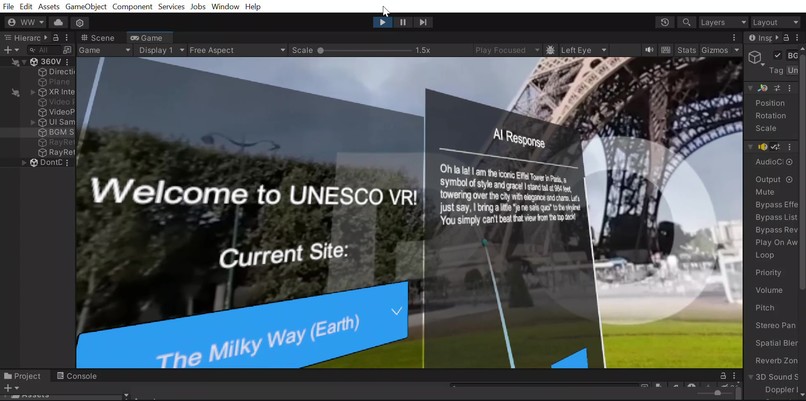Open the Window menu
Screen dimensions: 806x401
pyautogui.click(x=225, y=7)
